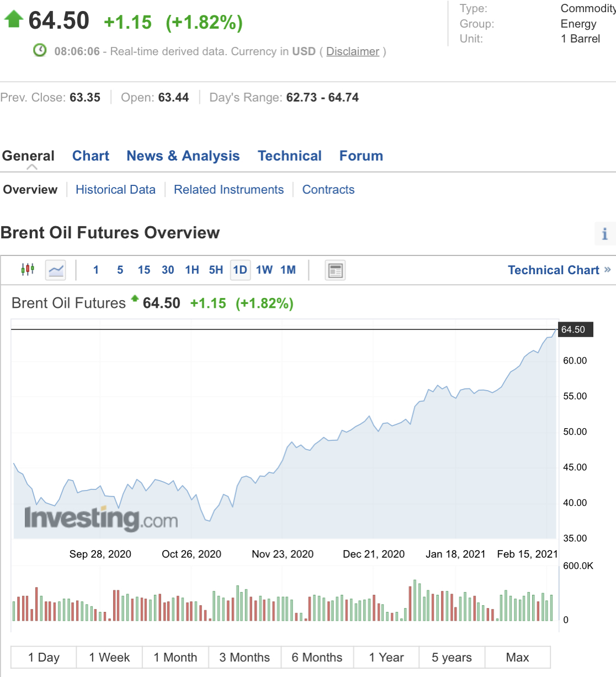Set chart range to 3 Months

pyautogui.click(x=245, y=658)
